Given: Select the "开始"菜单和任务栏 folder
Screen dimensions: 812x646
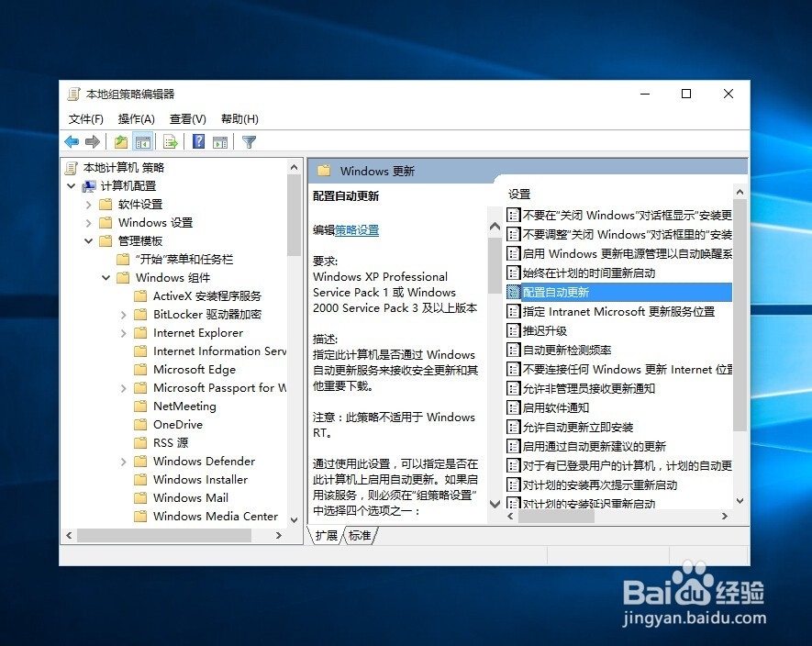Looking at the screenshot, I should 184,259.
